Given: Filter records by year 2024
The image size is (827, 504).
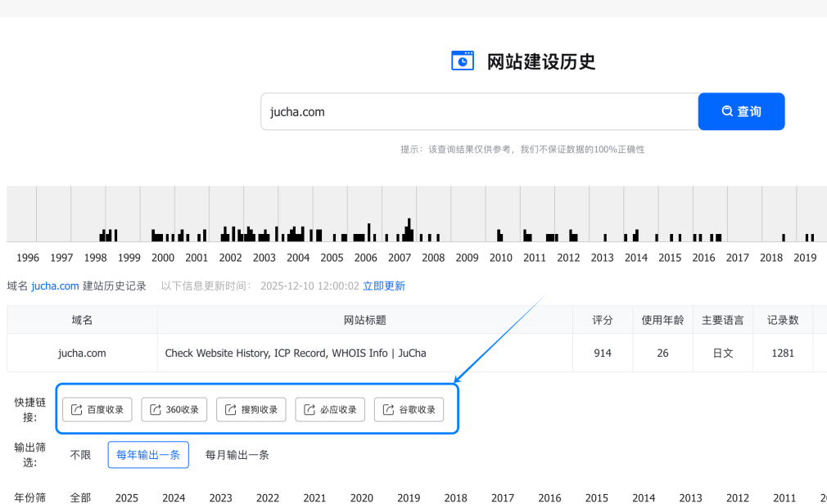Looking at the screenshot, I should point(174,497).
